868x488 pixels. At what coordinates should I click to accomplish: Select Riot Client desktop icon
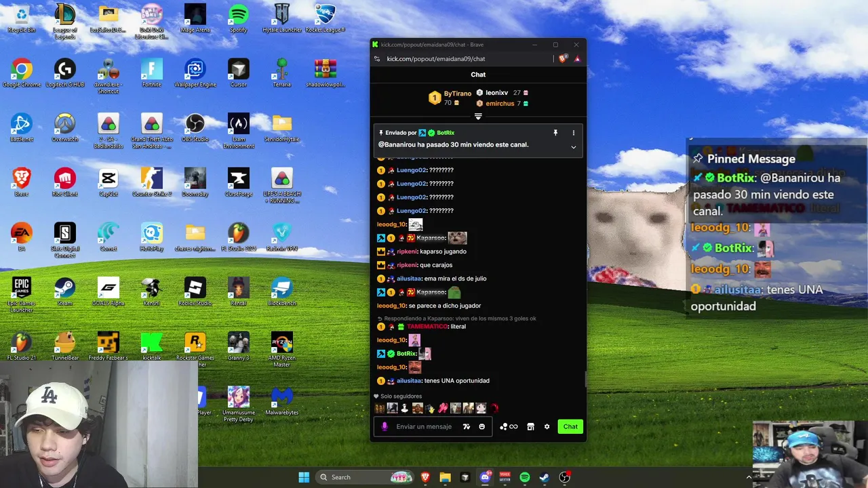pos(65,182)
